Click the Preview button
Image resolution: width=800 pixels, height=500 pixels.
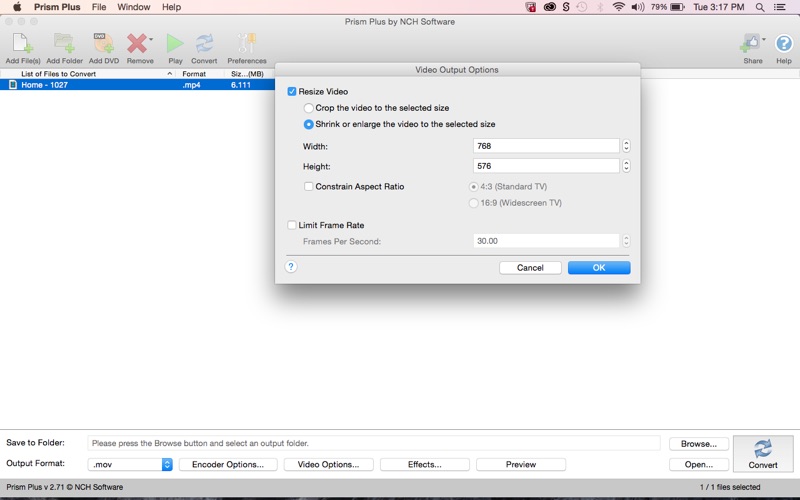coord(520,464)
